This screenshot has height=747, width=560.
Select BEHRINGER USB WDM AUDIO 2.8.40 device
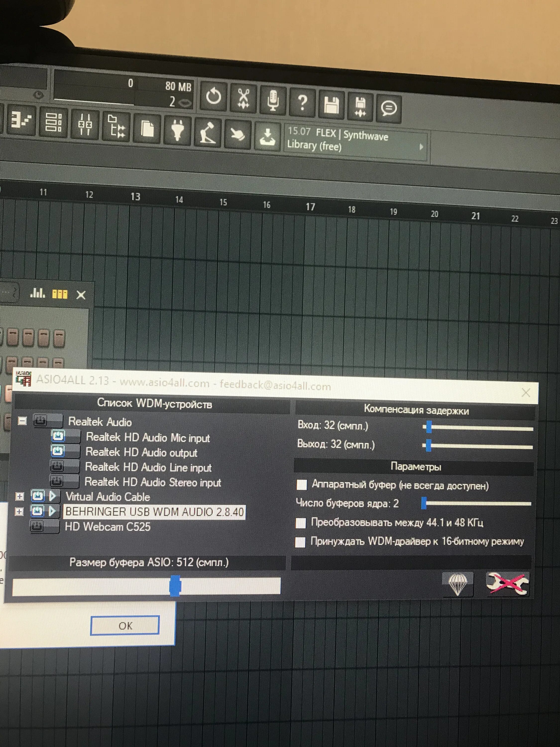[154, 512]
